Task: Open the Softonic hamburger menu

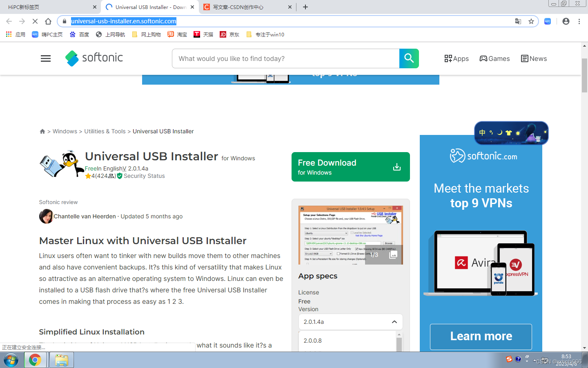Action: tap(45, 58)
